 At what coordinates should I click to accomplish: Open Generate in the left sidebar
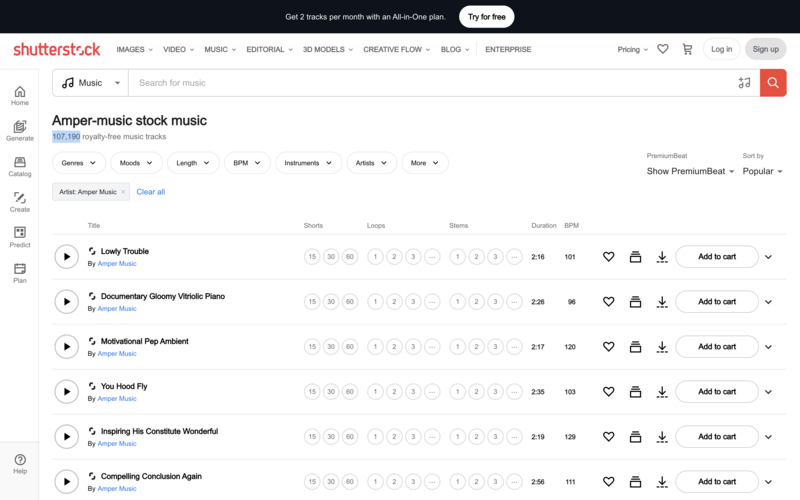point(20,131)
